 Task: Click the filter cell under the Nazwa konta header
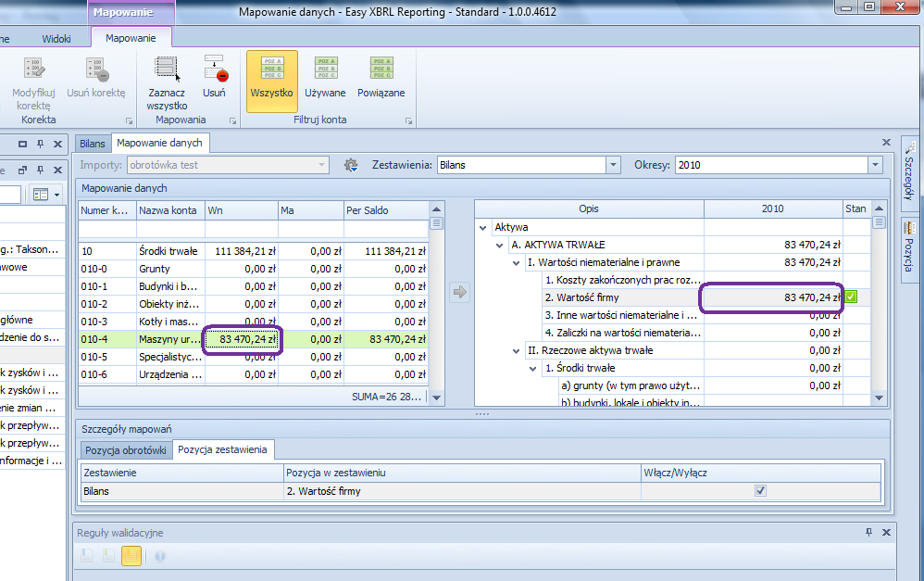coord(171,229)
